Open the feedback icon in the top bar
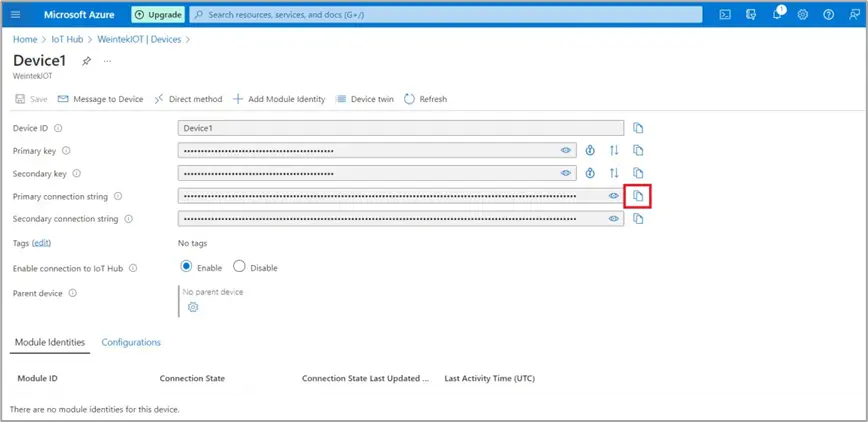Image resolution: width=868 pixels, height=422 pixels. [855, 15]
